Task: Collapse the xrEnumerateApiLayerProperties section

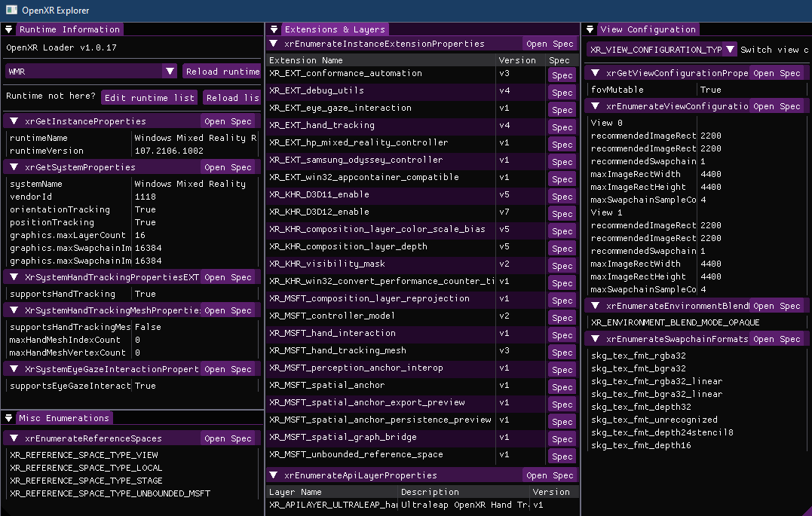Action: point(274,475)
